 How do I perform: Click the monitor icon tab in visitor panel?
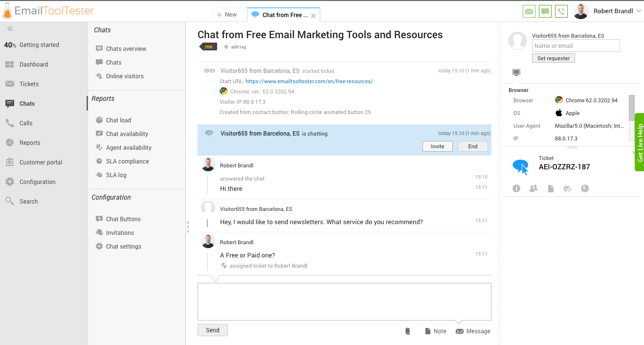(x=516, y=72)
